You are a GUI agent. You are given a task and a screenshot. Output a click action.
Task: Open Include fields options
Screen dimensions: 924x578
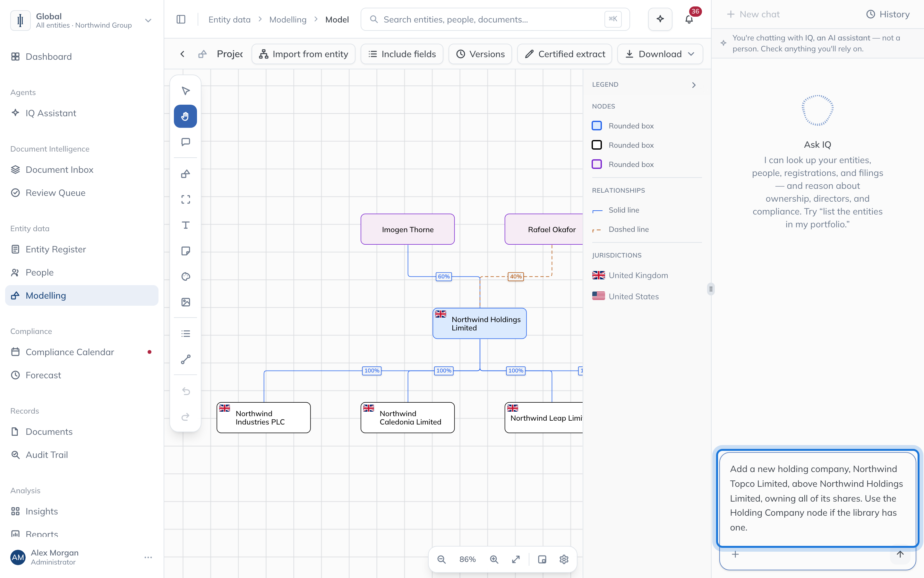[x=402, y=54]
